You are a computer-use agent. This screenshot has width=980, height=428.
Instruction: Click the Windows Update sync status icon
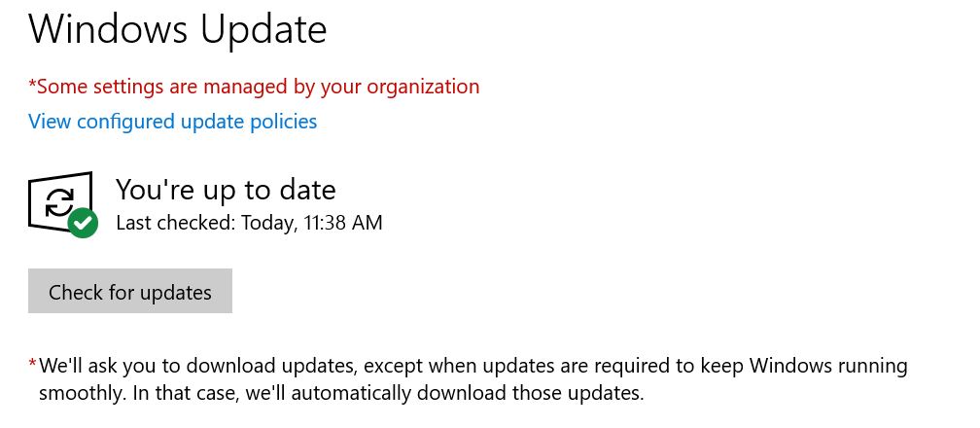(x=61, y=202)
